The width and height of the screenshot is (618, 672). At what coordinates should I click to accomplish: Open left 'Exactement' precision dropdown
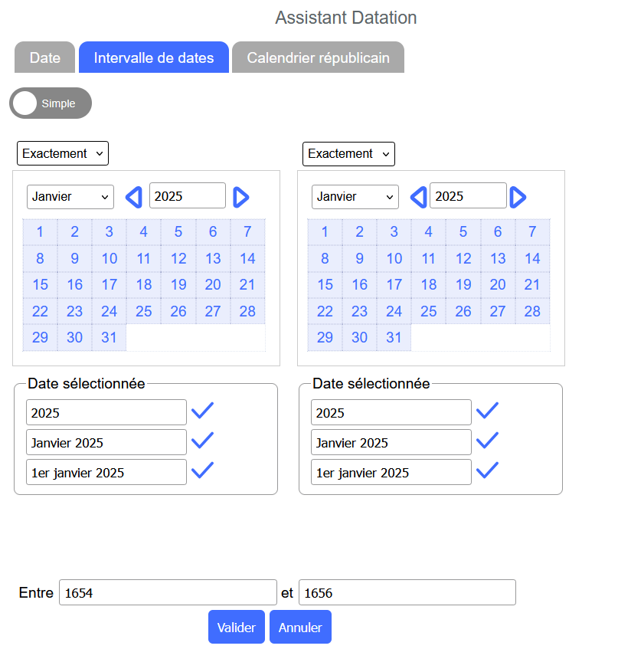tap(63, 153)
